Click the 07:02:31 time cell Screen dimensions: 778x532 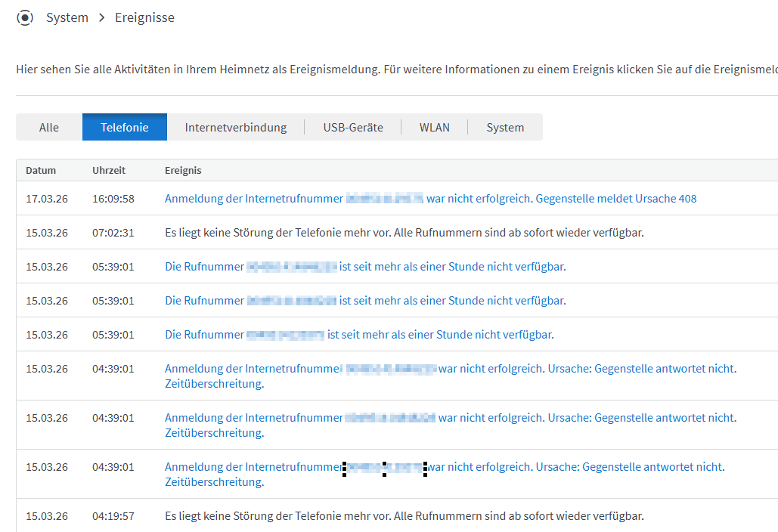coord(113,233)
